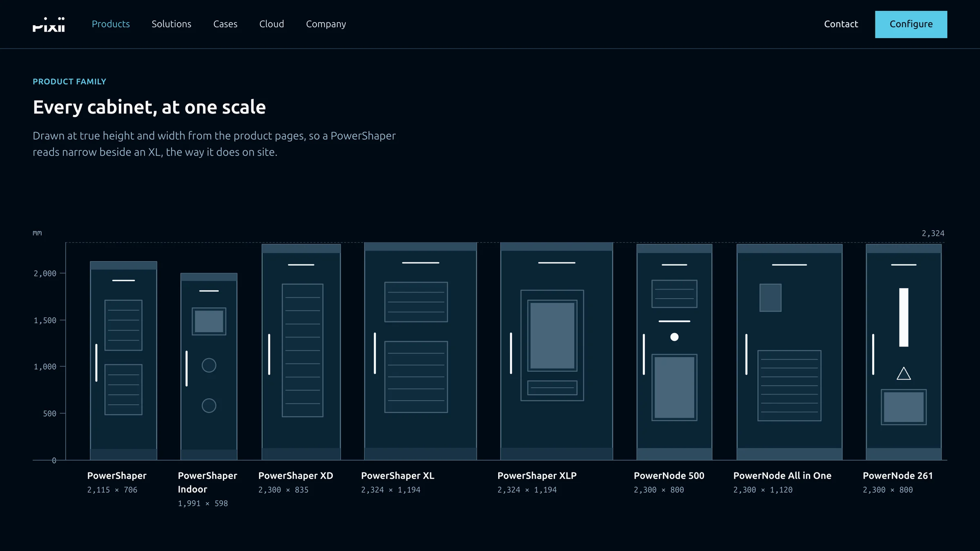Click the upper circle on PowerShaper Indoor
The width and height of the screenshot is (980, 551).
pyautogui.click(x=209, y=365)
